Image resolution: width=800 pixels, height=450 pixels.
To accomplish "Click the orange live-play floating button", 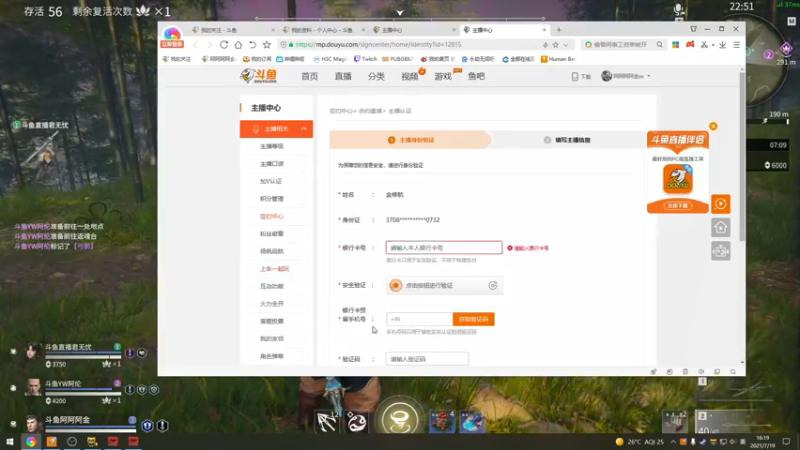I will point(720,204).
